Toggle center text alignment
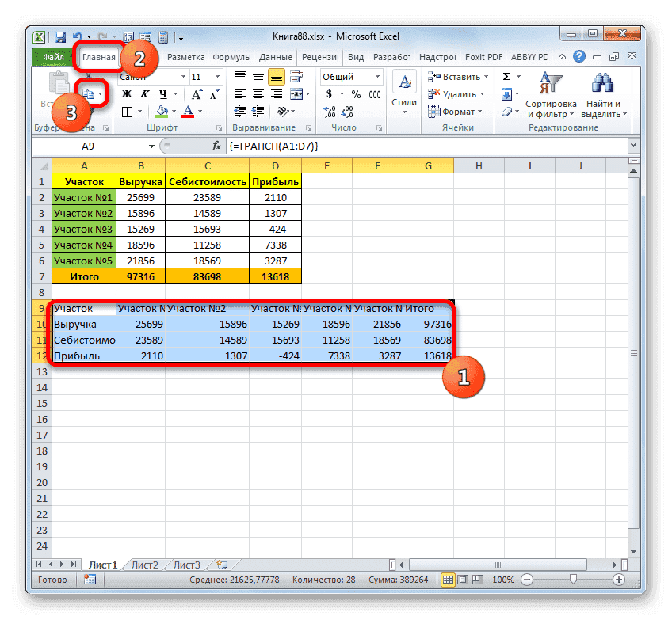672x620 pixels. (x=260, y=93)
